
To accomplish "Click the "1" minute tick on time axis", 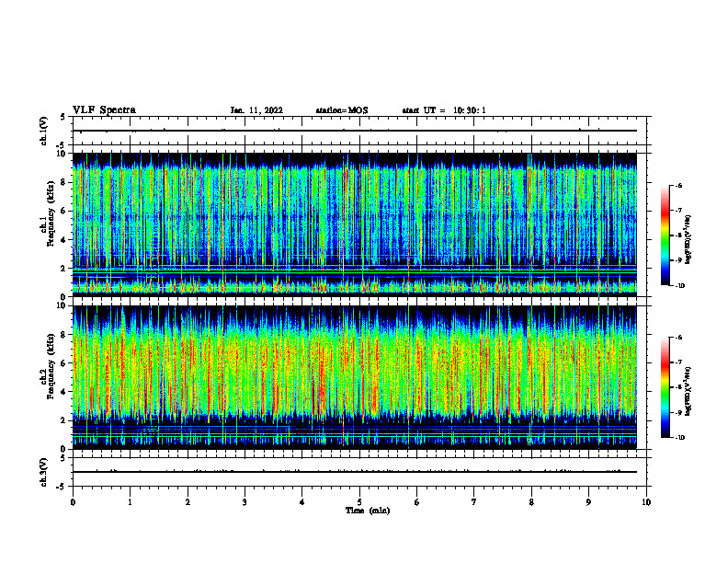I will [130, 502].
